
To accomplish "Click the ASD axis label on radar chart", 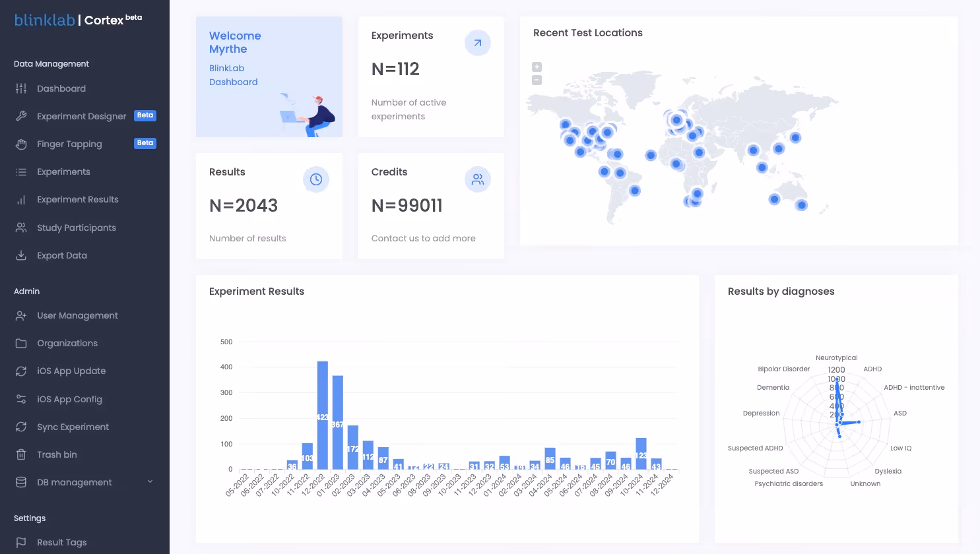I will click(x=900, y=414).
